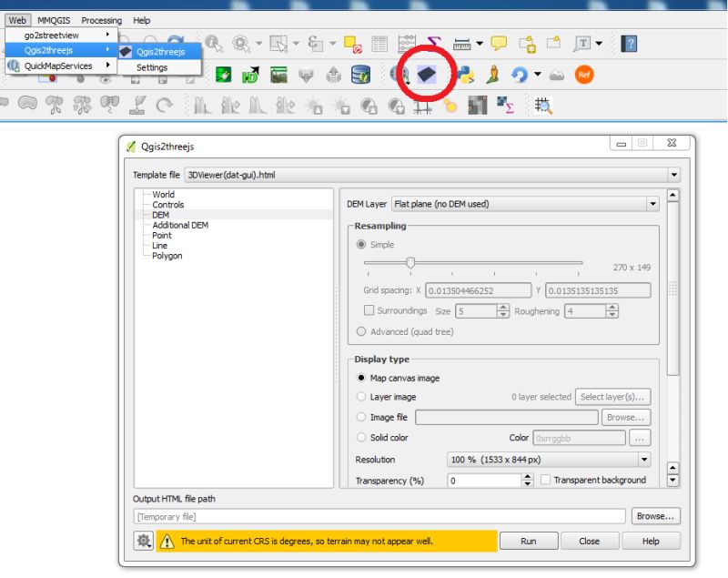Select Solid color display type
Screen dimensions: 728x578
pos(360,437)
